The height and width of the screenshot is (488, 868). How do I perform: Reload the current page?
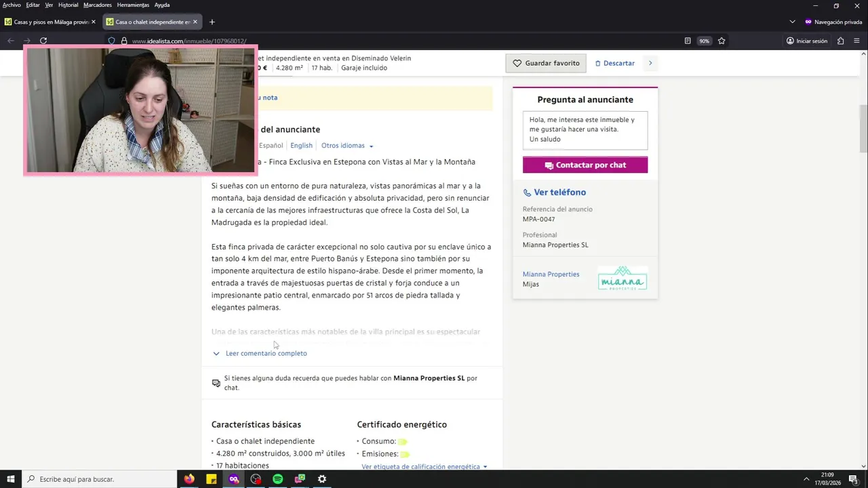43,41
